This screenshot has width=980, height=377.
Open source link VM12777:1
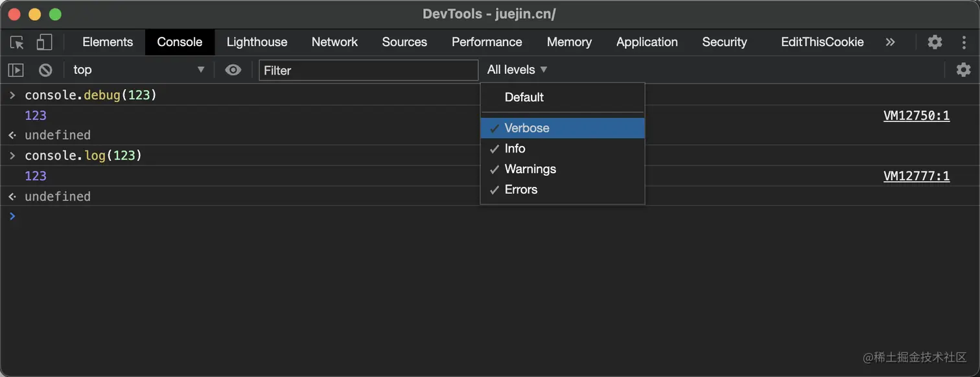[916, 176]
